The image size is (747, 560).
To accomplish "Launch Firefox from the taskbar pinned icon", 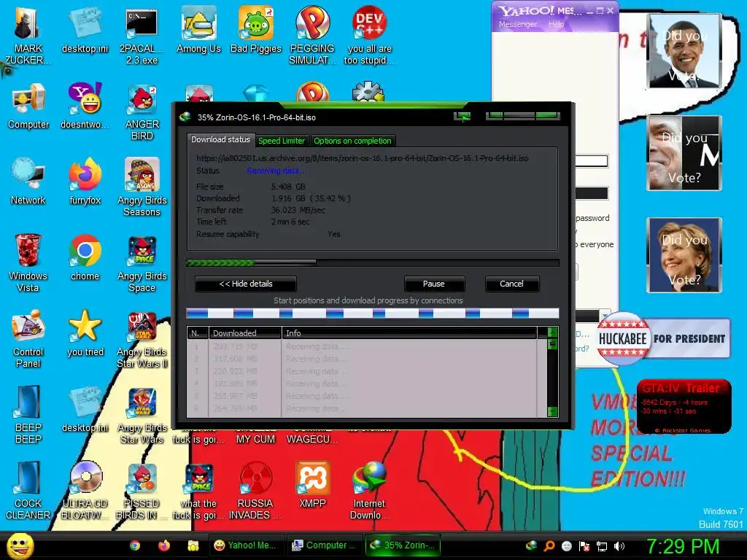I will 164,545.
